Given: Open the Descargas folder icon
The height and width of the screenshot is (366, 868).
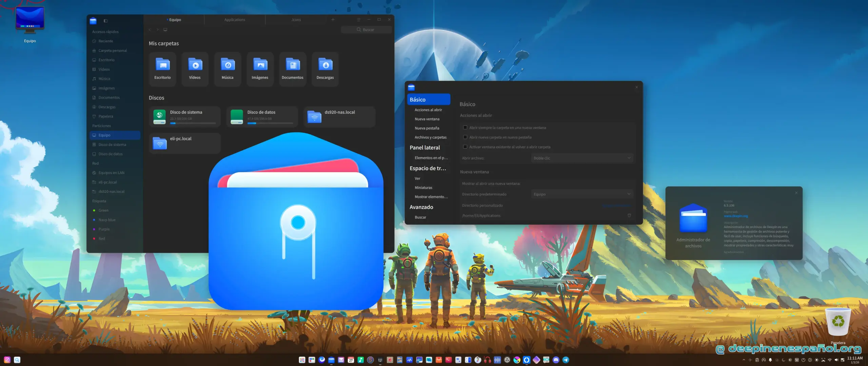Looking at the screenshot, I should [325, 69].
